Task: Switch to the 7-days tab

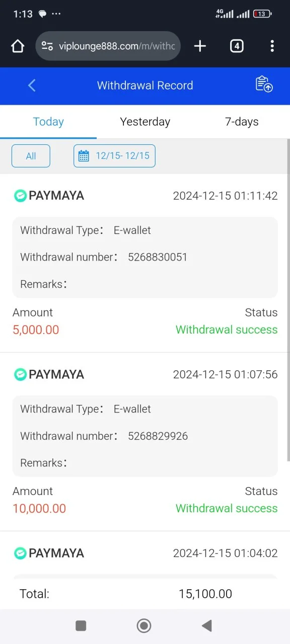Action: (242, 122)
